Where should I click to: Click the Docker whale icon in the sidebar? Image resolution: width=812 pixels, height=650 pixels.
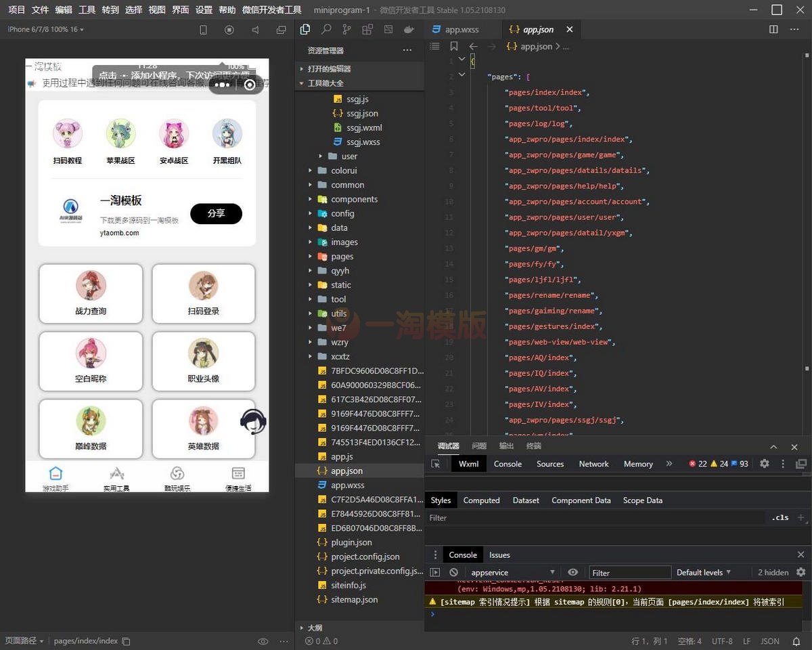[x=408, y=30]
